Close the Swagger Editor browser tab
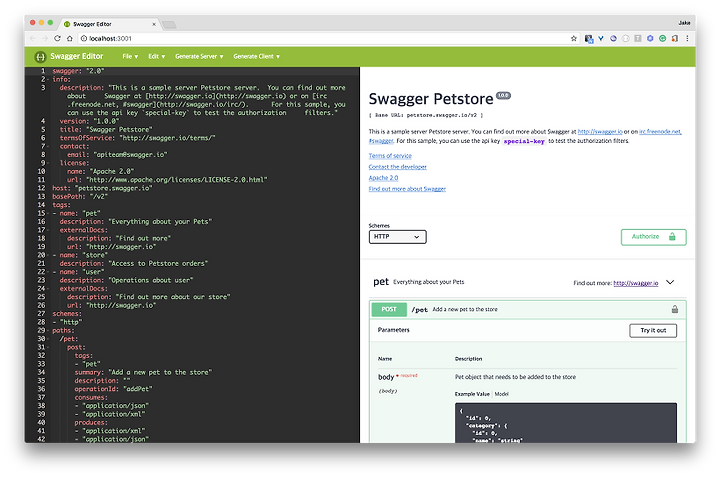Image resolution: width=720 pixels, height=478 pixels. click(x=154, y=24)
